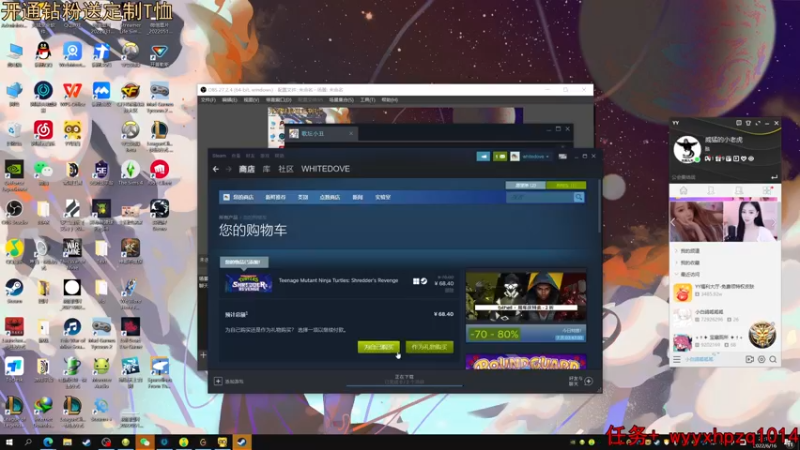Viewport: 800px width, 450px height.
Task: Open QQ penguin desktop icon
Action: [43, 54]
